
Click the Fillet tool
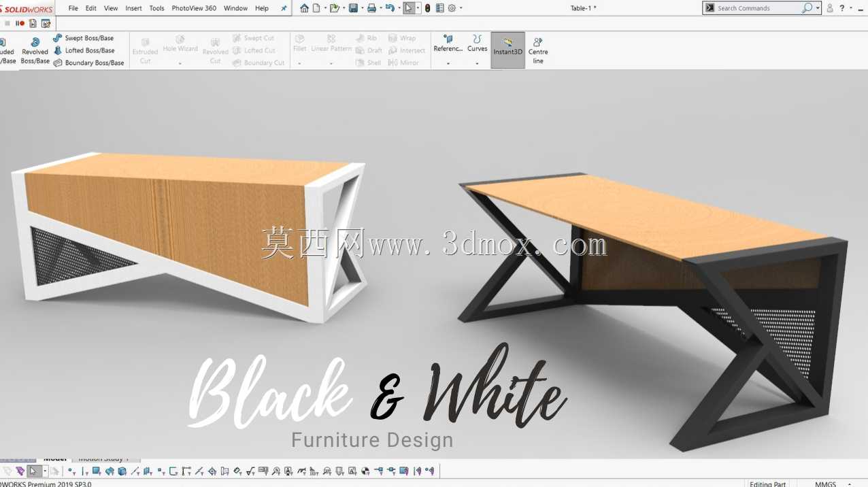pos(299,44)
